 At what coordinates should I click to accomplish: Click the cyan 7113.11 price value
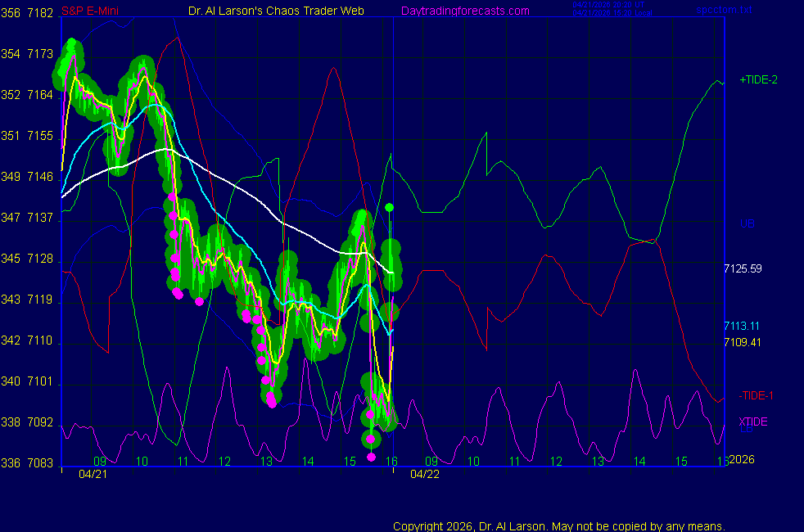pyautogui.click(x=743, y=325)
